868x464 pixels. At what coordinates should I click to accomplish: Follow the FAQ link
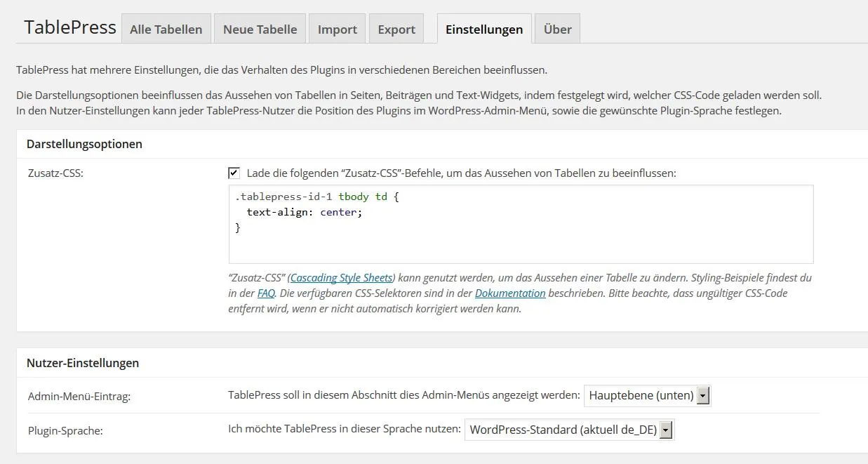tap(266, 293)
